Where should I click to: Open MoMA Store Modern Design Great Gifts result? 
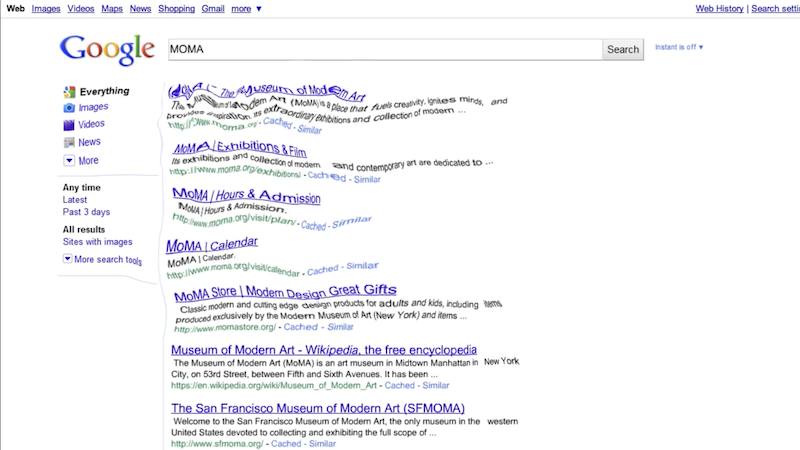click(285, 292)
